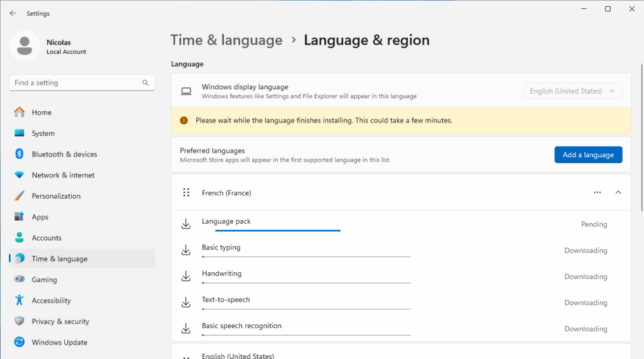Open Windows Update page
The height and width of the screenshot is (359, 644).
click(82, 342)
